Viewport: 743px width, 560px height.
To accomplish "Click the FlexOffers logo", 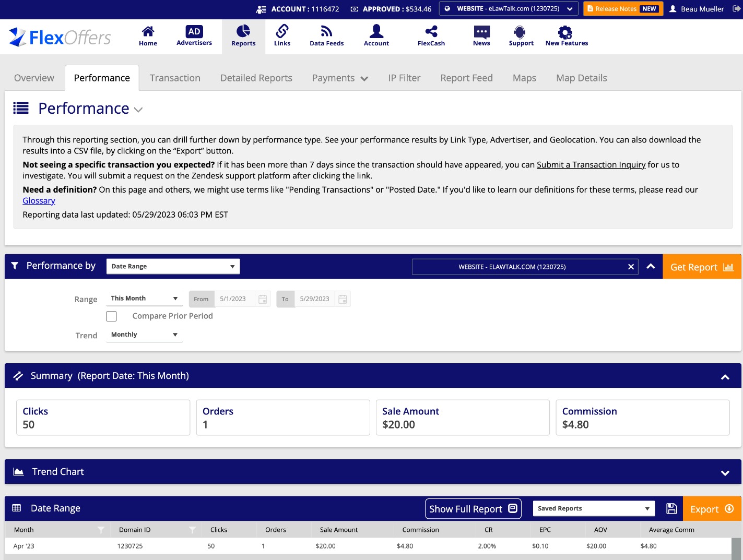I will click(x=60, y=37).
